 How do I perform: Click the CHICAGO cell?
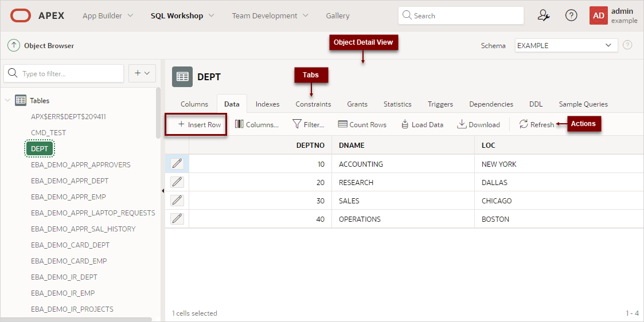559,201
